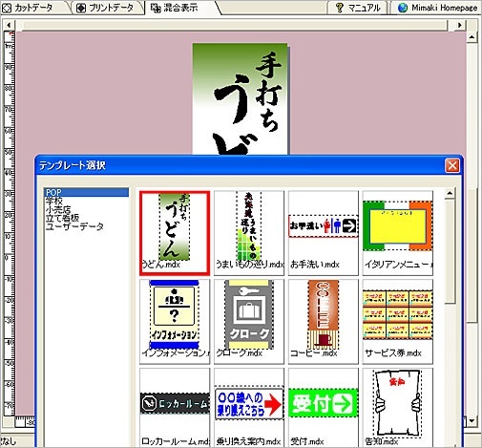Click the canvas horizontal scroll left arrow

pos(9,25)
